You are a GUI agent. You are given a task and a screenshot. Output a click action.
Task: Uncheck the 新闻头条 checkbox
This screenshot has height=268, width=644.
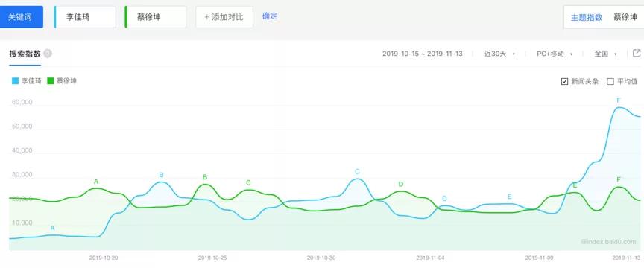(x=564, y=81)
